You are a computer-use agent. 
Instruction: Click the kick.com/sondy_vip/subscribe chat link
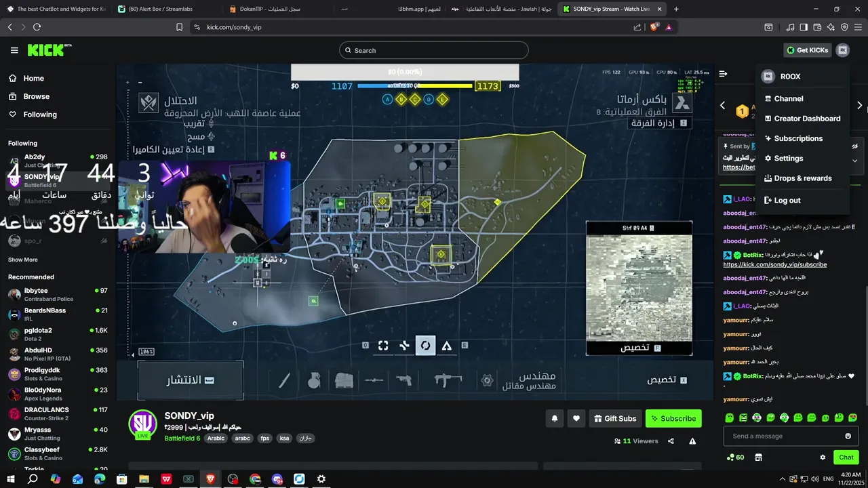[774, 264]
